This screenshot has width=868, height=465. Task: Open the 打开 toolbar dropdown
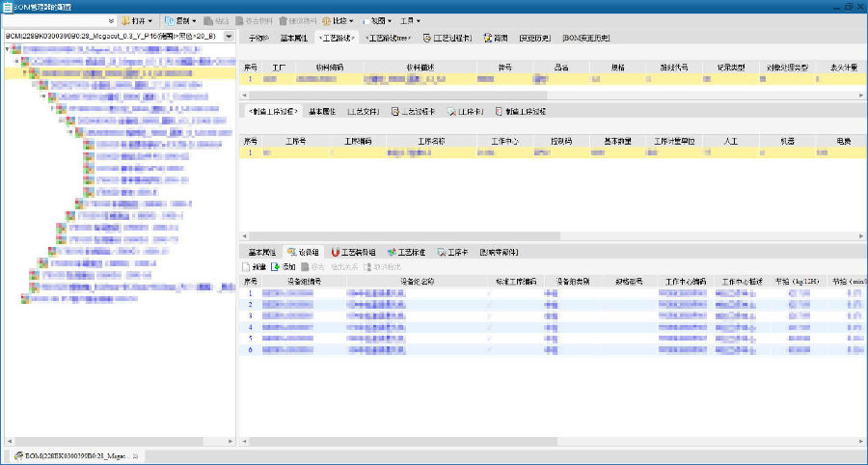[x=137, y=20]
